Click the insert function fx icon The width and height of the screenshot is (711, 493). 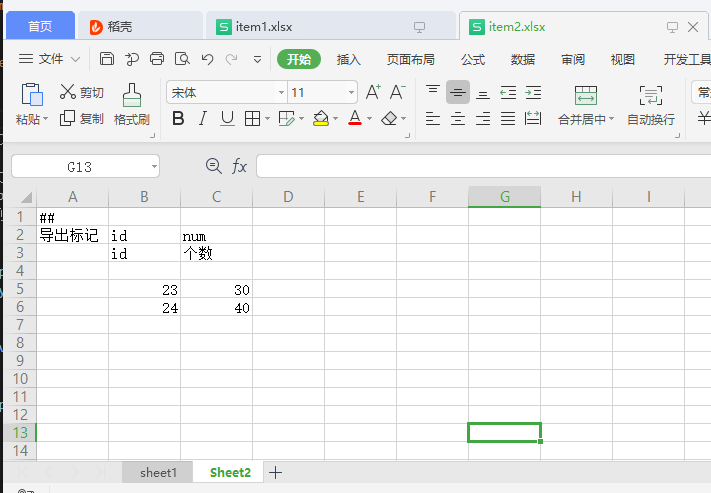click(239, 166)
